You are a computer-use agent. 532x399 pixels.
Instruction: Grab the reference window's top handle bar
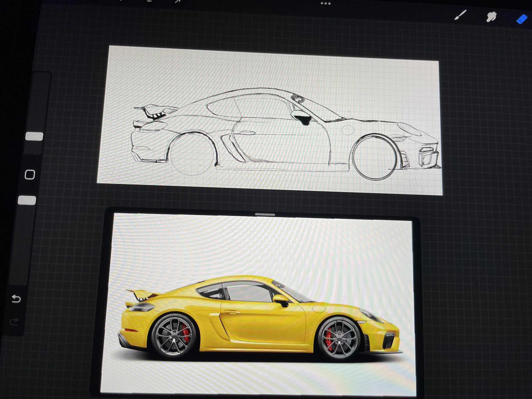(x=265, y=214)
